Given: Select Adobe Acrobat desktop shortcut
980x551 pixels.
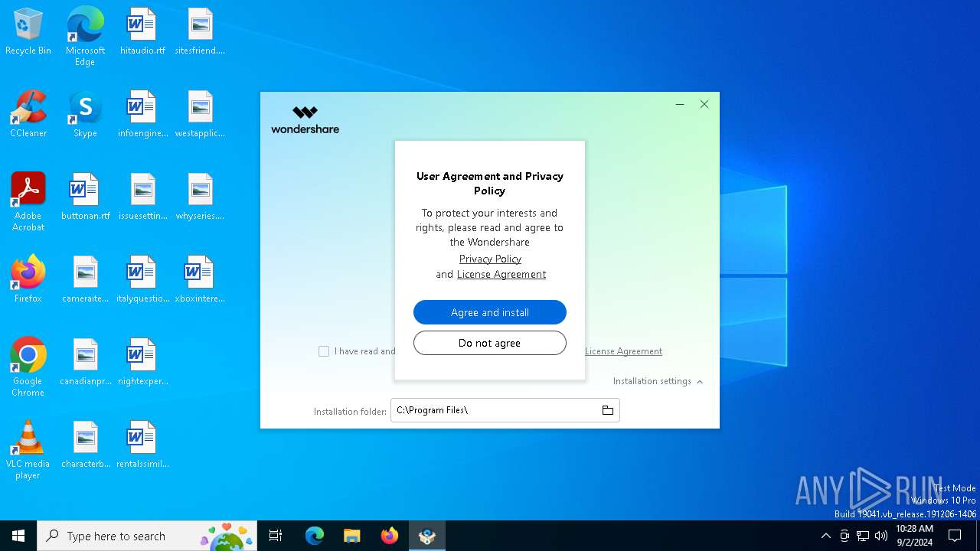Looking at the screenshot, I should (x=28, y=202).
